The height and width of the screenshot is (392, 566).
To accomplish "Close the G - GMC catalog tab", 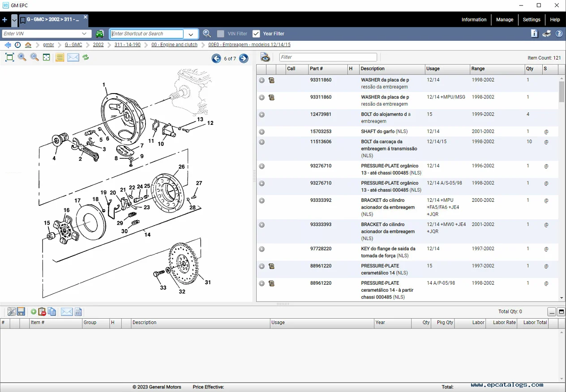I will (85, 17).
